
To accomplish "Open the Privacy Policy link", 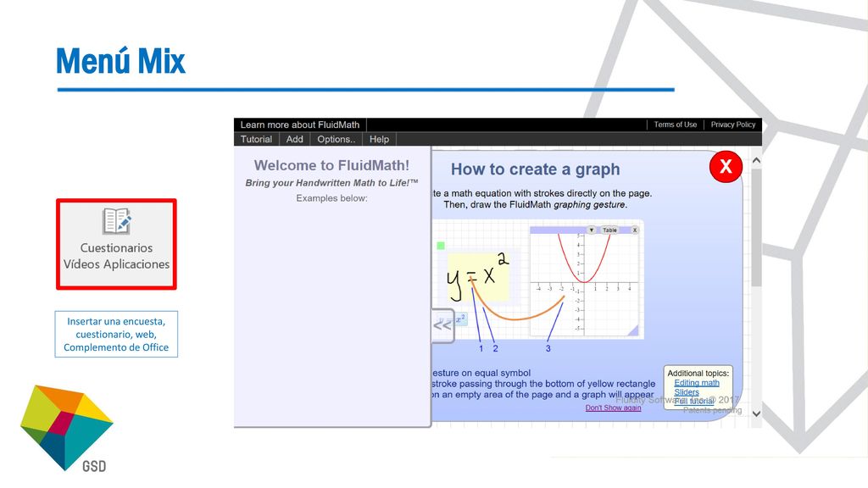I will coord(733,125).
